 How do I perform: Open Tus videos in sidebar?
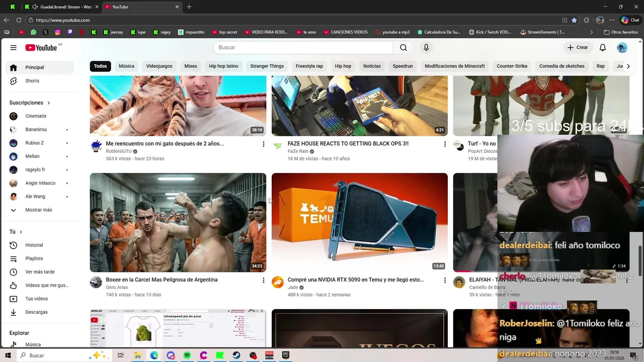pyautogui.click(x=40, y=299)
